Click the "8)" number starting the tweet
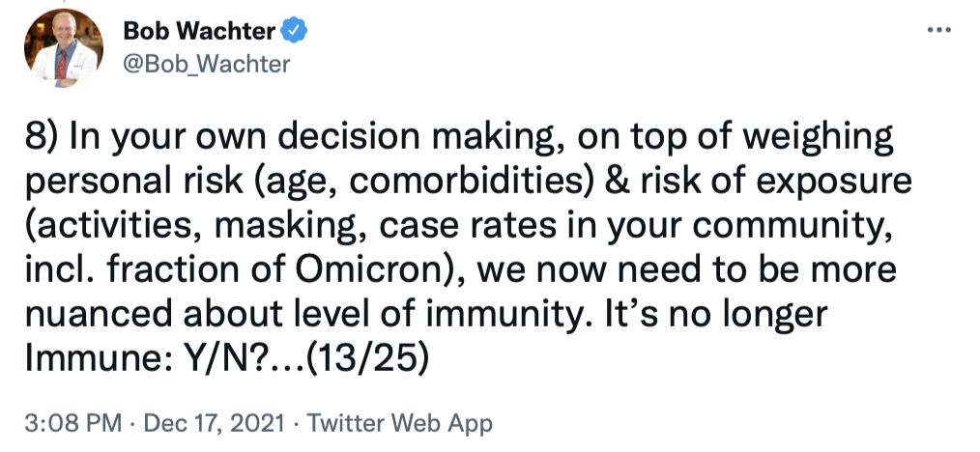The height and width of the screenshot is (452, 980). (x=43, y=139)
